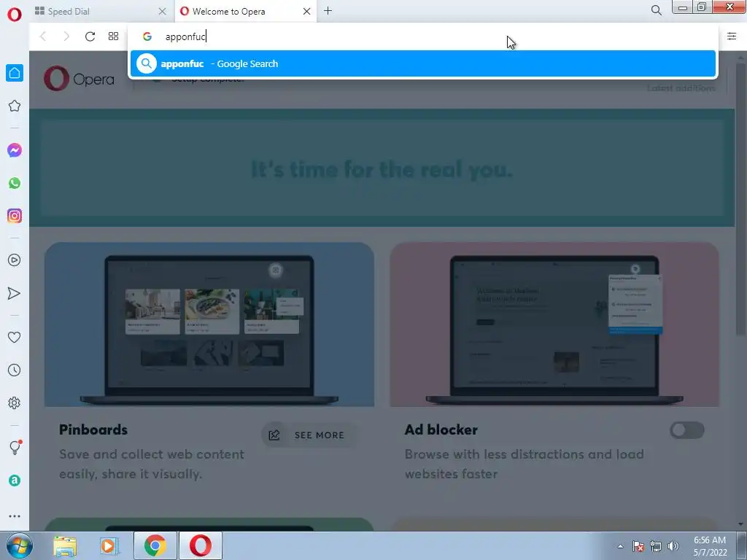Open a new tab with plus button
Image resolution: width=747 pixels, height=560 pixels.
[328, 10]
